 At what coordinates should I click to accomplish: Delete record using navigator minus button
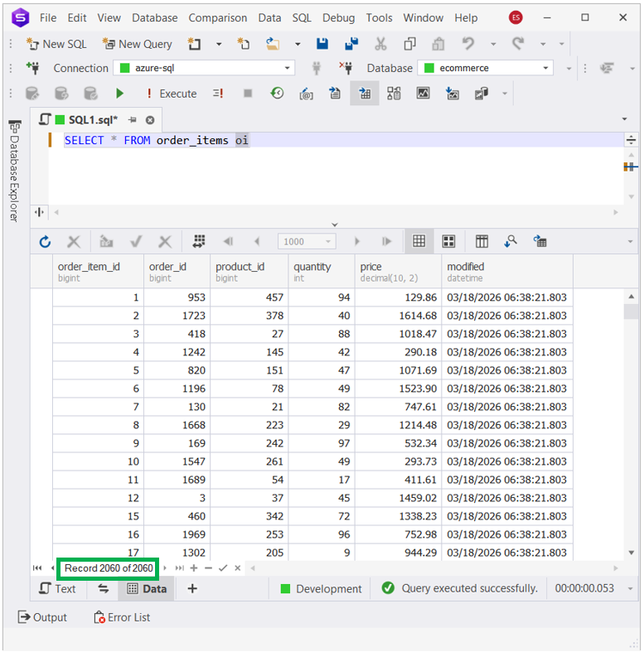point(208,568)
